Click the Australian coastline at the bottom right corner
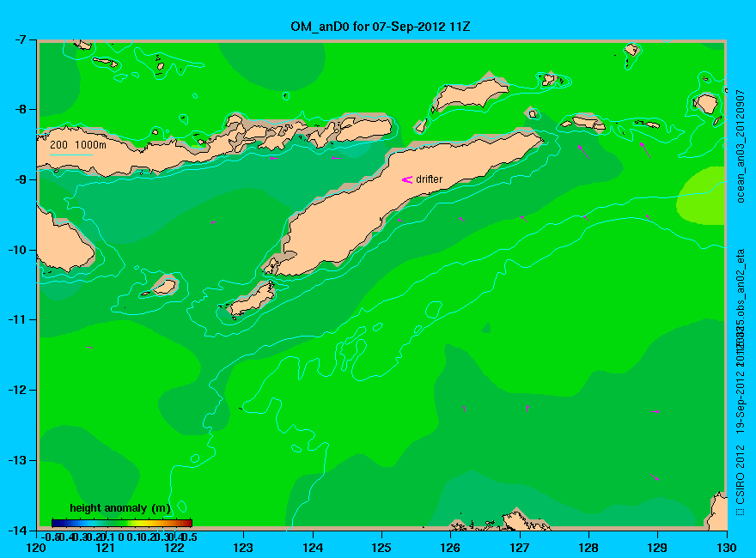This screenshot has height=558, width=756. coord(718,512)
